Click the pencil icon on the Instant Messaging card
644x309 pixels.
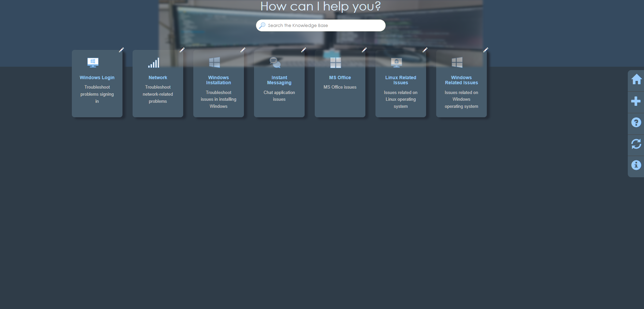[304, 50]
